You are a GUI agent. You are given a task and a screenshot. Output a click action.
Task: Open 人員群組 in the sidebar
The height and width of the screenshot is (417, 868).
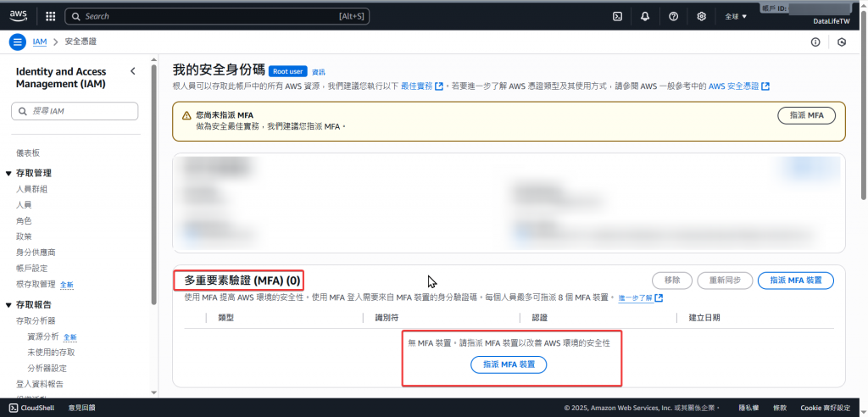31,189
